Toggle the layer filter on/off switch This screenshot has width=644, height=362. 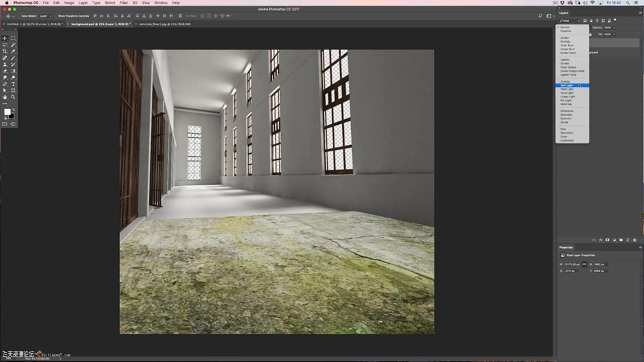[x=615, y=20]
